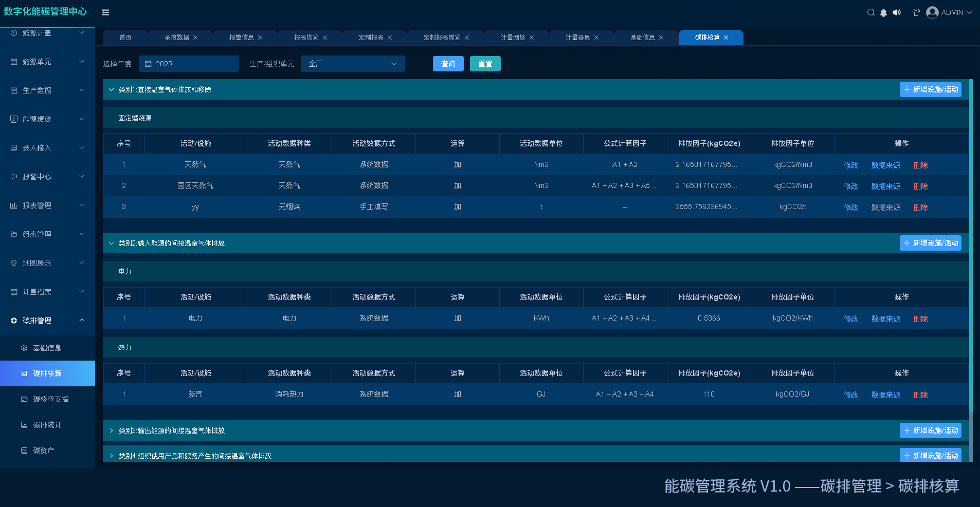Viewport: 980px width, 507px height.
Task: Open theme settings via the shirt icon
Action: click(x=916, y=13)
